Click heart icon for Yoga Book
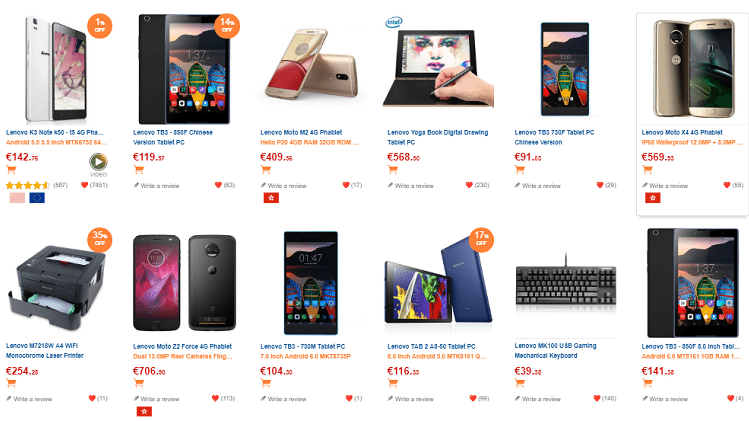This screenshot has width=749, height=421. point(469,185)
